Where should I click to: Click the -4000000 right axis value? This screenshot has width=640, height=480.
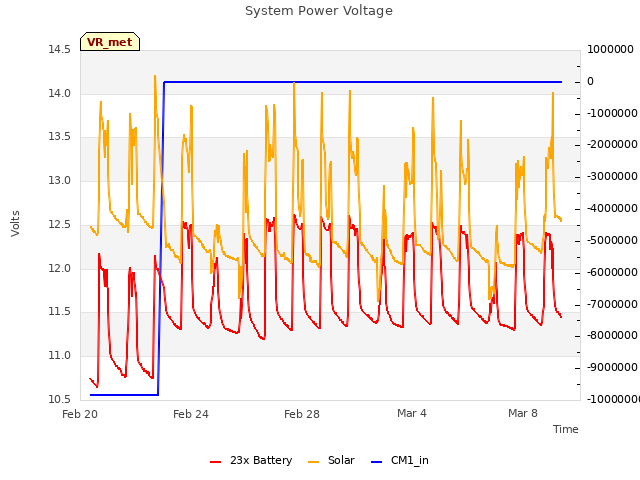click(612, 208)
